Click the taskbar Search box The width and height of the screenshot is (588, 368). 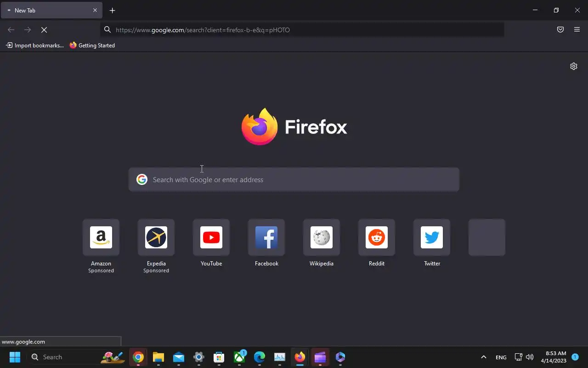point(76,357)
